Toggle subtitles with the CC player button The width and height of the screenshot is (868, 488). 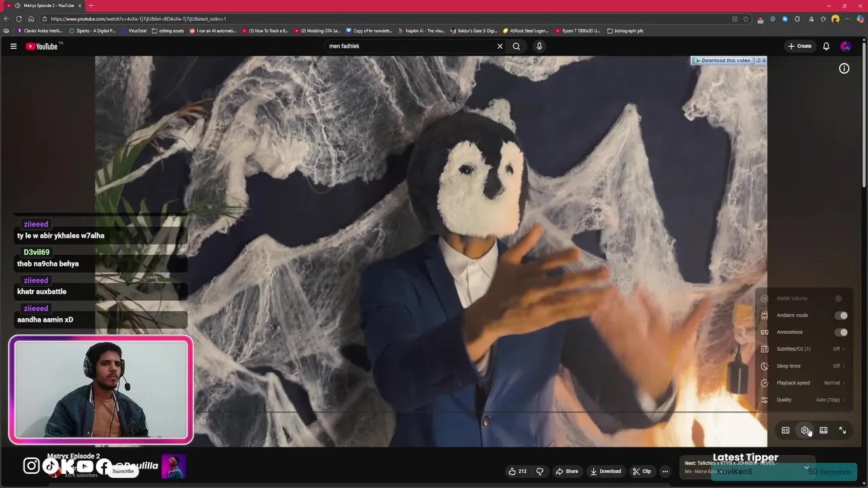coord(785,430)
